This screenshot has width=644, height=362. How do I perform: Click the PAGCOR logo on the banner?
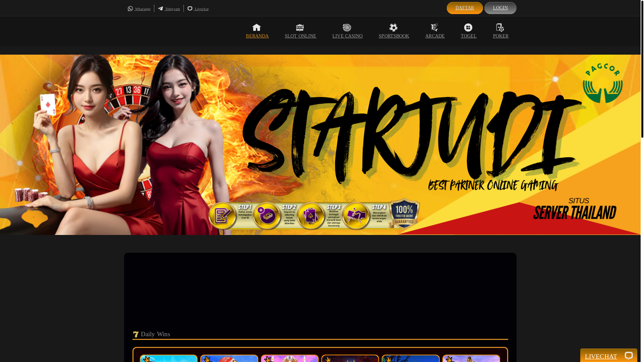tap(603, 83)
